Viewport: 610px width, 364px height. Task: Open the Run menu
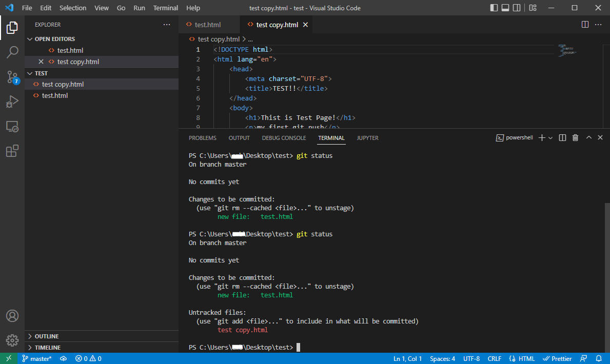(x=139, y=8)
